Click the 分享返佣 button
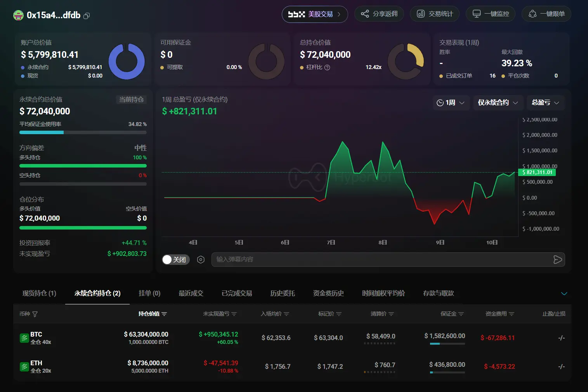588x392 pixels. pyautogui.click(x=379, y=14)
